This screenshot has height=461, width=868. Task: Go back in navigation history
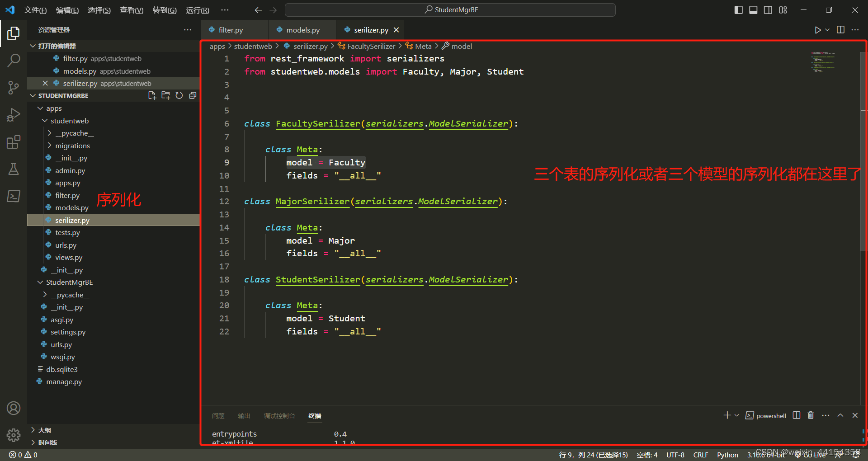coord(258,10)
